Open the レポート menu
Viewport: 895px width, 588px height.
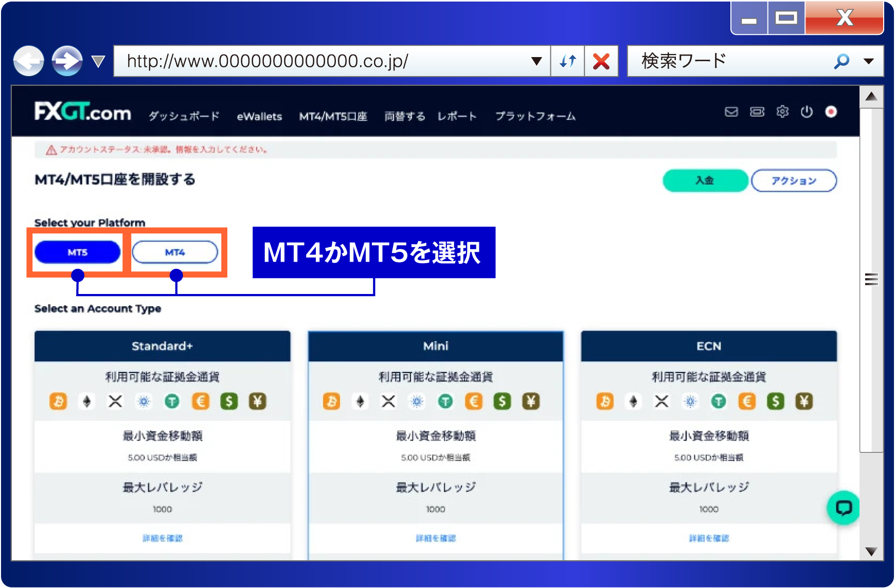tap(457, 117)
